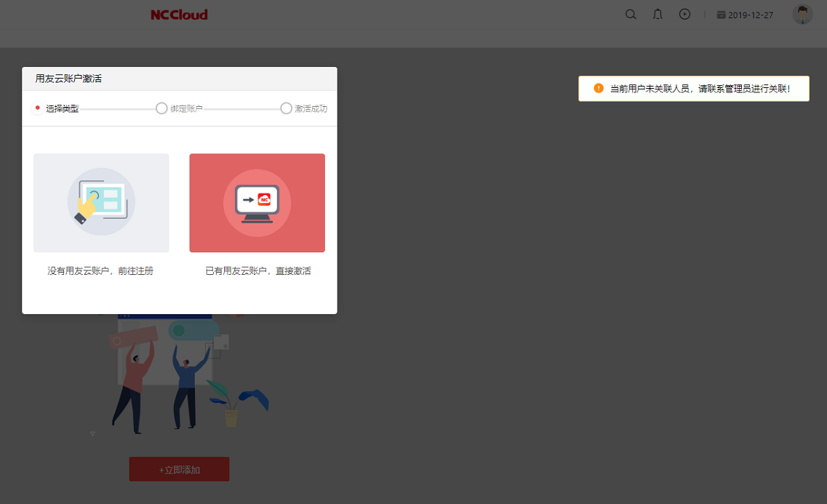Choose the red direct activation card
The width and height of the screenshot is (827, 504).
(x=257, y=203)
